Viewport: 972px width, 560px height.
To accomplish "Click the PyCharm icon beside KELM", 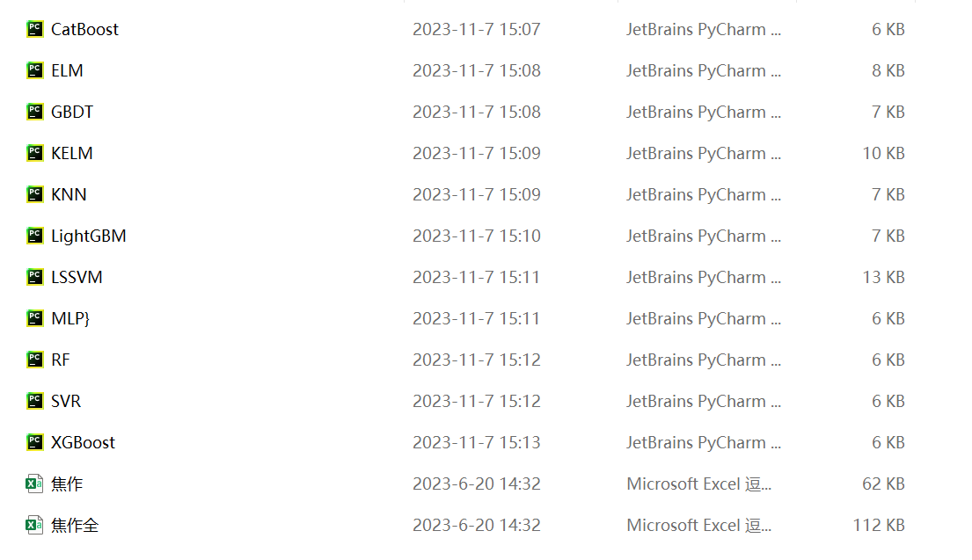I will click(x=35, y=153).
